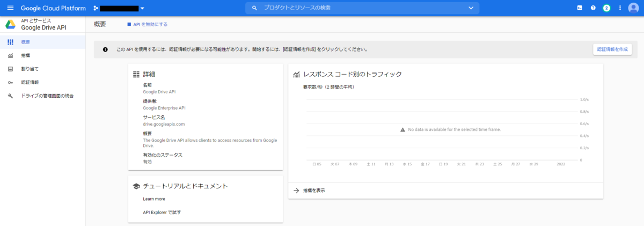Click the wrench icon in sidebar
The width and height of the screenshot is (644, 226).
pyautogui.click(x=10, y=96)
